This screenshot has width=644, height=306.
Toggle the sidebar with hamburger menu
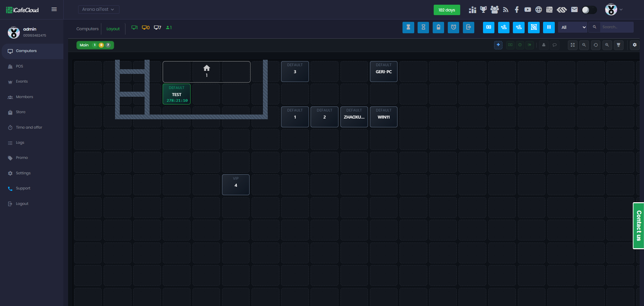point(54,9)
